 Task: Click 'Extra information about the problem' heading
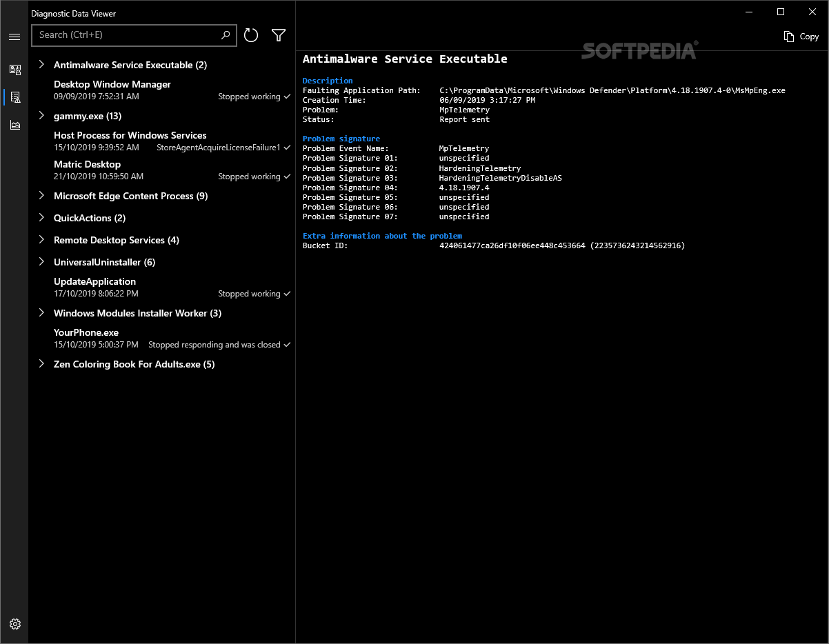[383, 236]
